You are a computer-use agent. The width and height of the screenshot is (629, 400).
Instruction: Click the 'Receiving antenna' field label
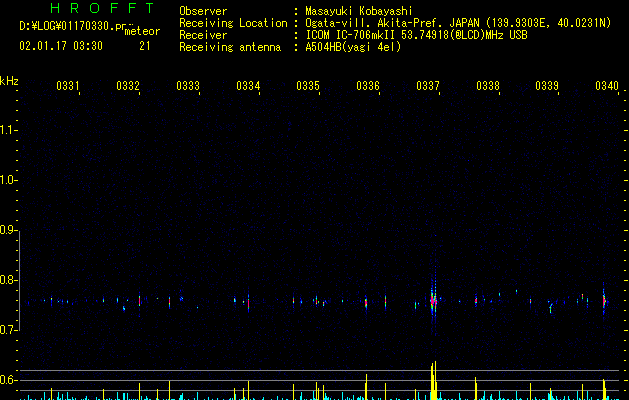click(230, 47)
